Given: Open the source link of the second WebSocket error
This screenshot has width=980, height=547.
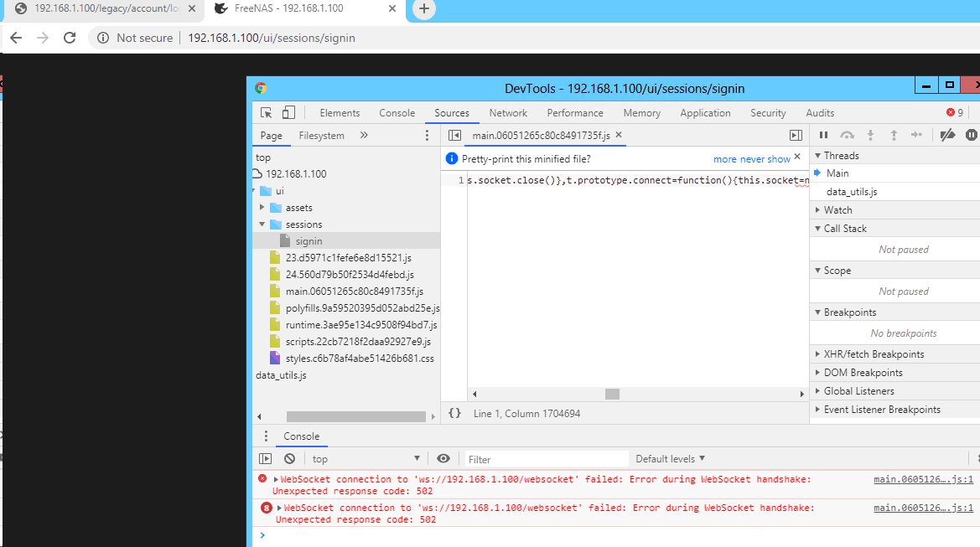Looking at the screenshot, I should tap(923, 508).
